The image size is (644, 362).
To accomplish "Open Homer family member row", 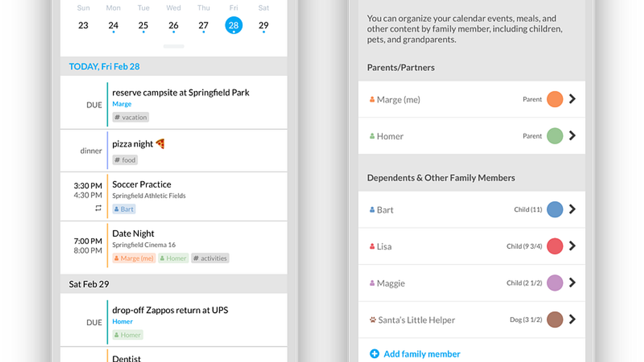I will (472, 136).
